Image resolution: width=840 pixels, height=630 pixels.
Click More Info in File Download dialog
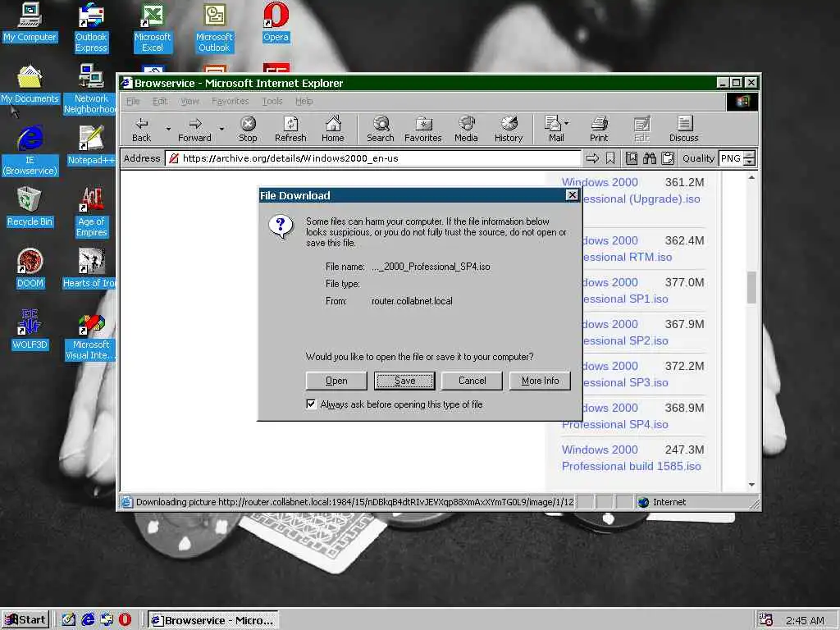pyautogui.click(x=540, y=381)
